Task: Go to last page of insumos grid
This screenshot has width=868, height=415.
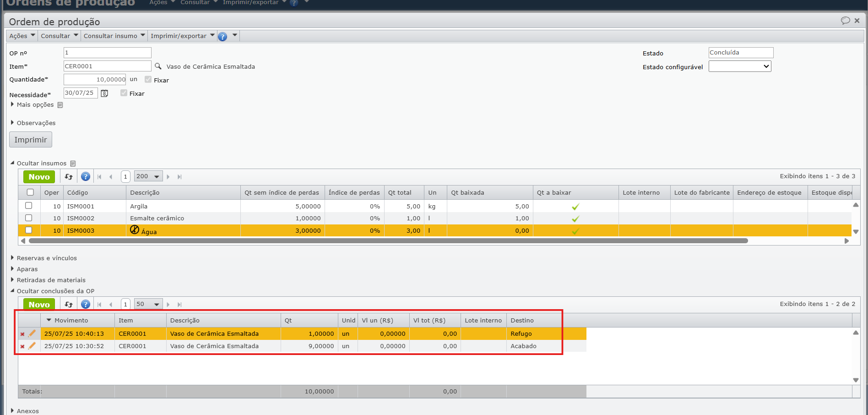Action: (x=179, y=177)
